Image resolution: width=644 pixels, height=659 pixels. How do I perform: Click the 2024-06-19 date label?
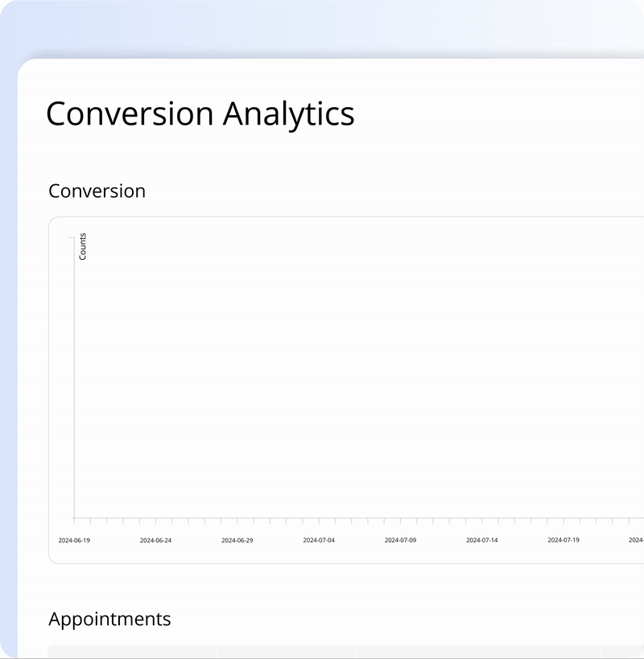(74, 540)
